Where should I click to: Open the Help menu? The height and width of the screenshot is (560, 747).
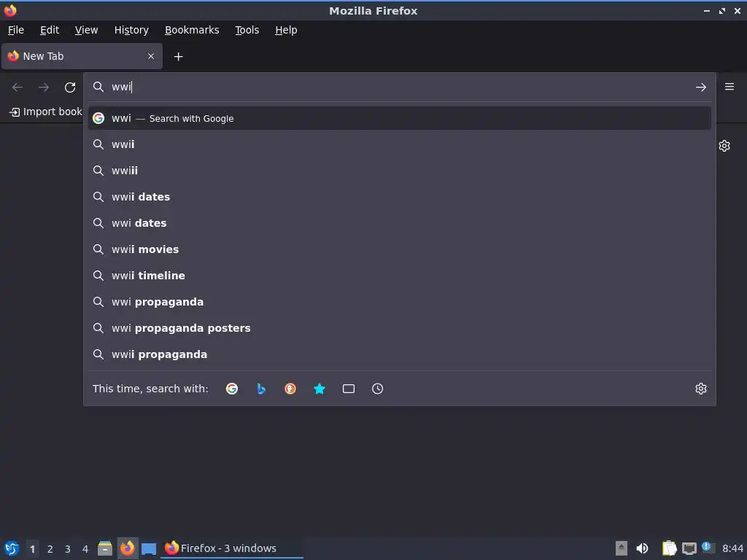[x=286, y=30]
